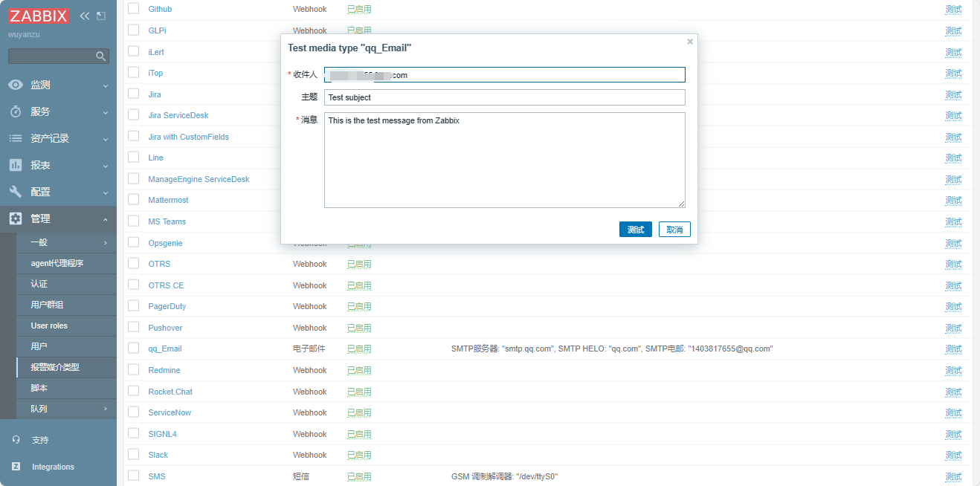Toggle sidebar auto-hide icon next to logo
The height and width of the screenshot is (486, 980).
(101, 16)
